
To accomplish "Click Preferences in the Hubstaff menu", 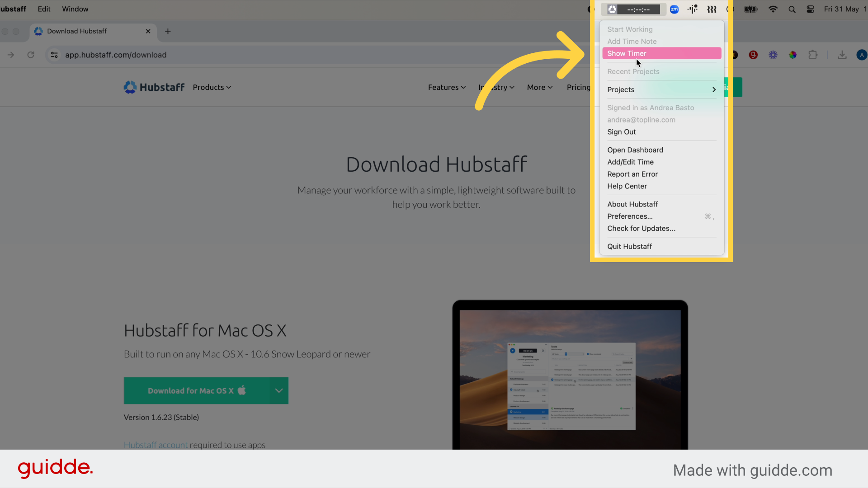I will coord(630,216).
